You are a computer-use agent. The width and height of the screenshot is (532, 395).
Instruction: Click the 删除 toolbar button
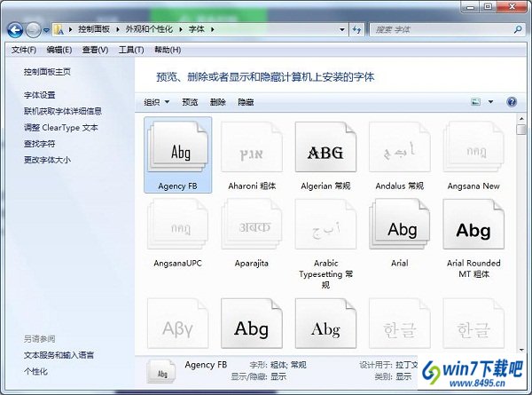coord(218,102)
